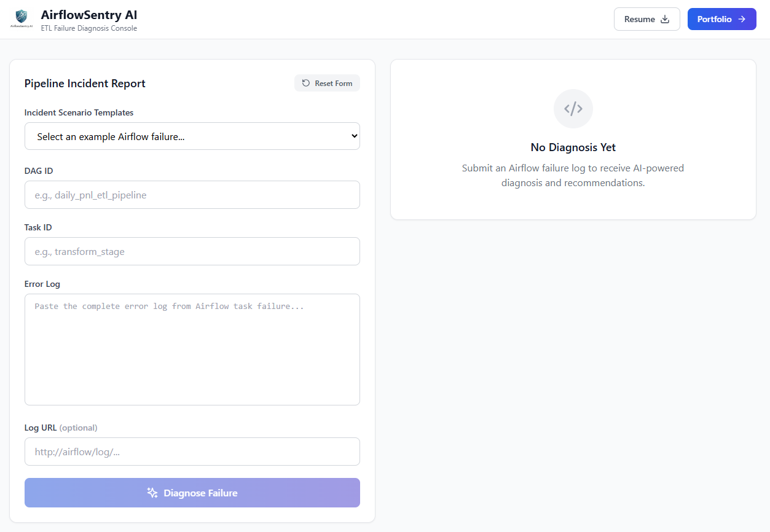
Task: Click the circular arrow icon beside Reset Form
Action: [x=306, y=83]
